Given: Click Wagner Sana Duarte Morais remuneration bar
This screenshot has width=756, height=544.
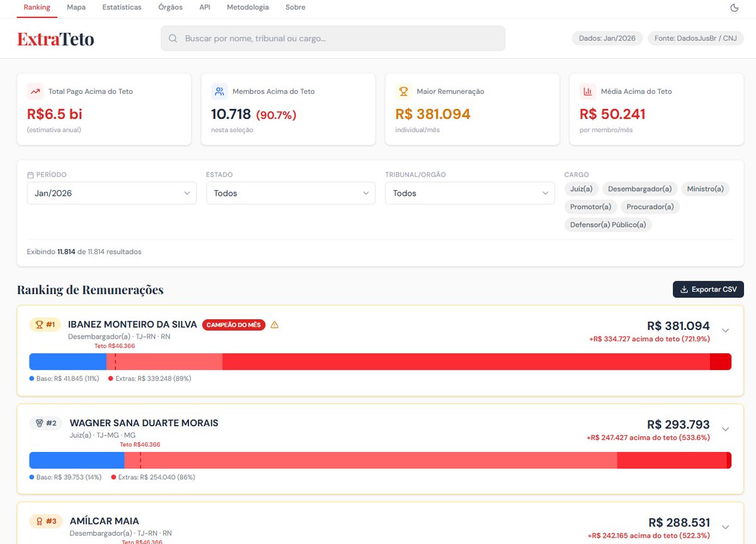Looking at the screenshot, I should pyautogui.click(x=381, y=460).
